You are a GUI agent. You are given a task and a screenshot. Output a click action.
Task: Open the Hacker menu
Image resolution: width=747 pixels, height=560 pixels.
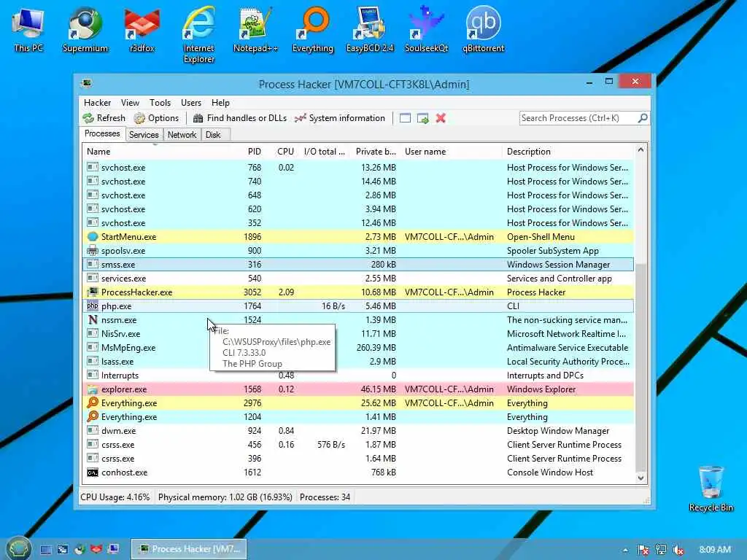97,103
